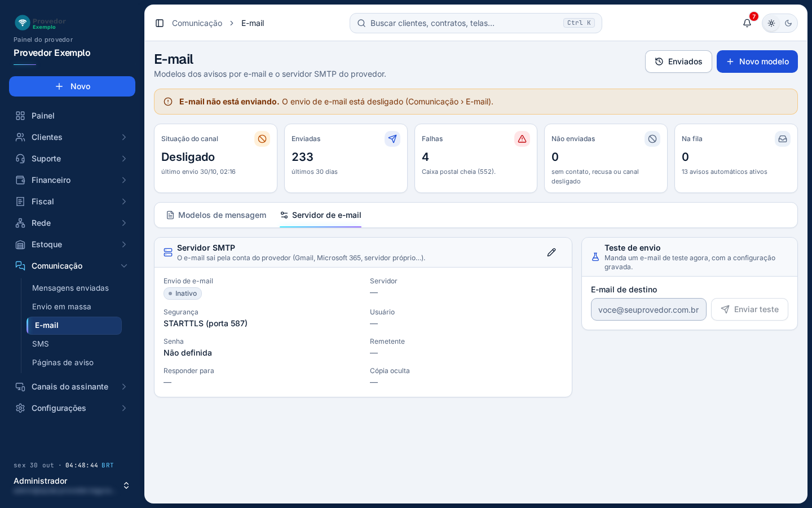Expand Canais do assinante menu
Viewport: 812px width, 508px height.
(x=72, y=387)
